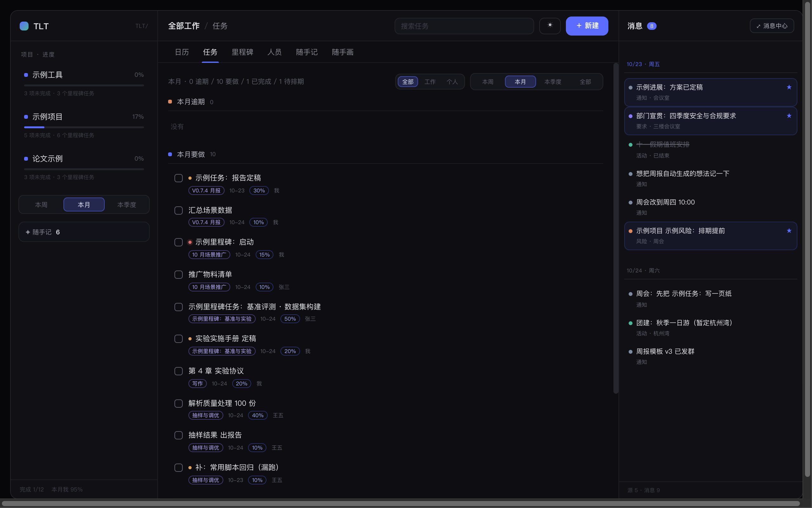The width and height of the screenshot is (812, 508).
Task: Open the 周报模板 v3 已发群 message
Action: (710, 356)
